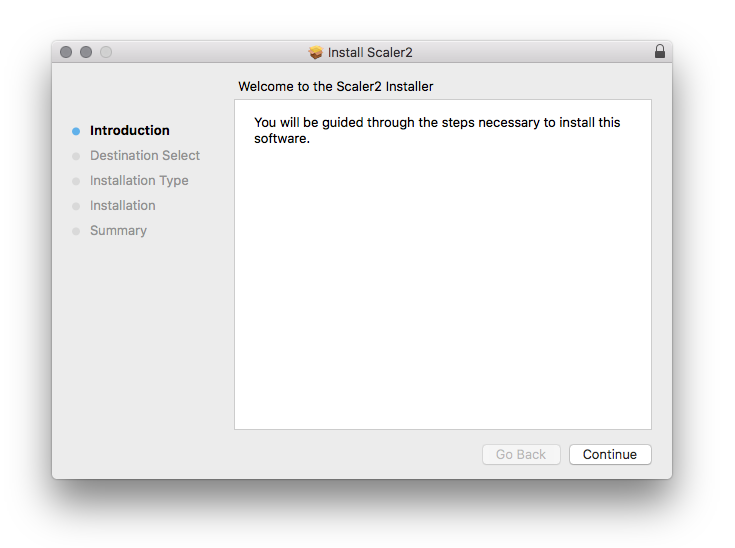Click the guided steps message text
735x548 pixels.
[x=437, y=130]
